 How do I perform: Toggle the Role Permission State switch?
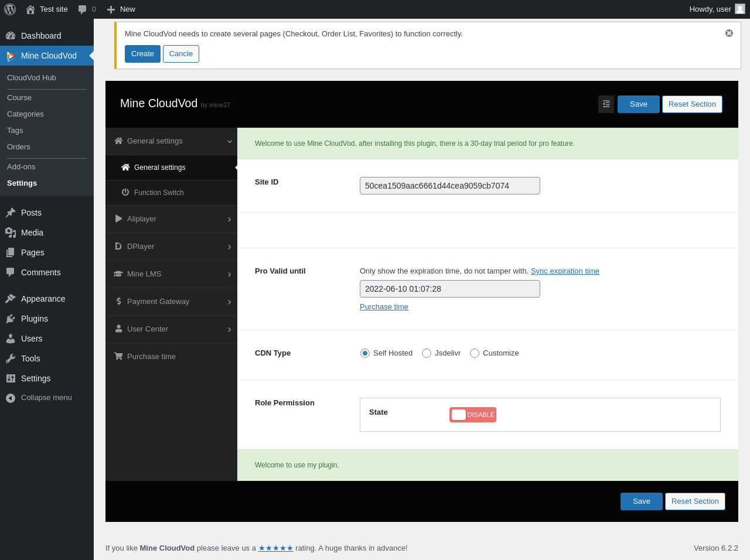[x=473, y=415]
